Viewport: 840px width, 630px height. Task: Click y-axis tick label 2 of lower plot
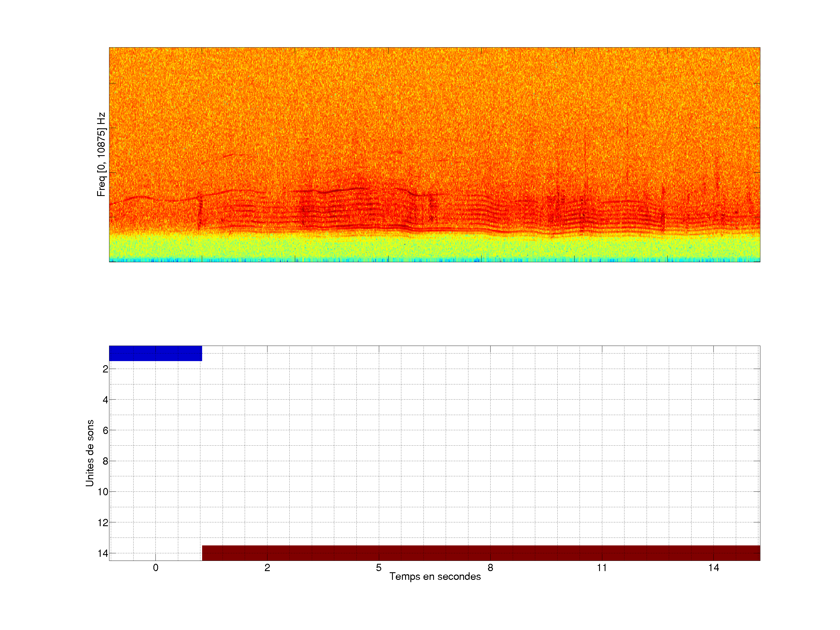tap(105, 369)
